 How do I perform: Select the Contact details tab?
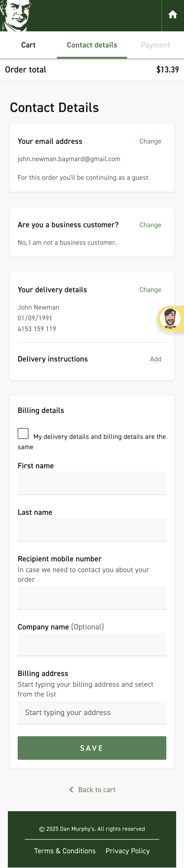(x=92, y=45)
